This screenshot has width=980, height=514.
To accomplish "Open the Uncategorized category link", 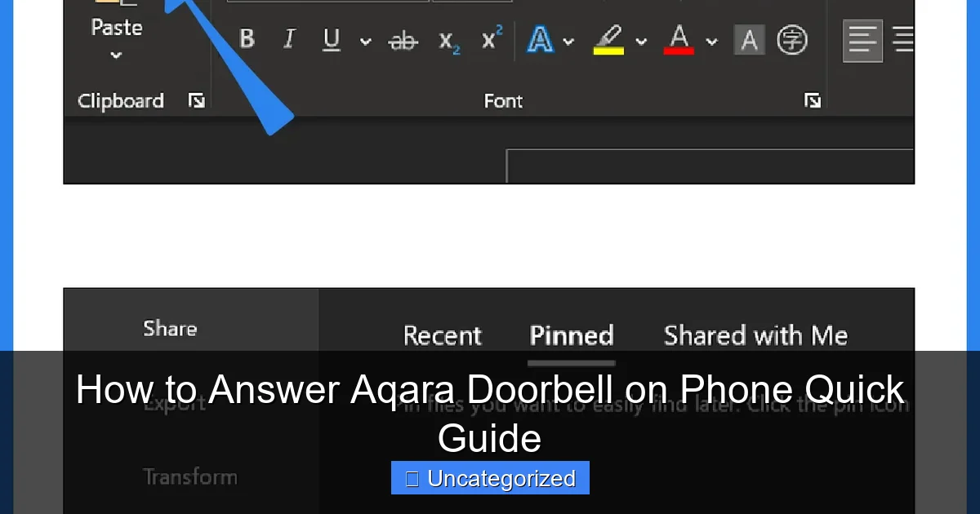I will coord(489,478).
